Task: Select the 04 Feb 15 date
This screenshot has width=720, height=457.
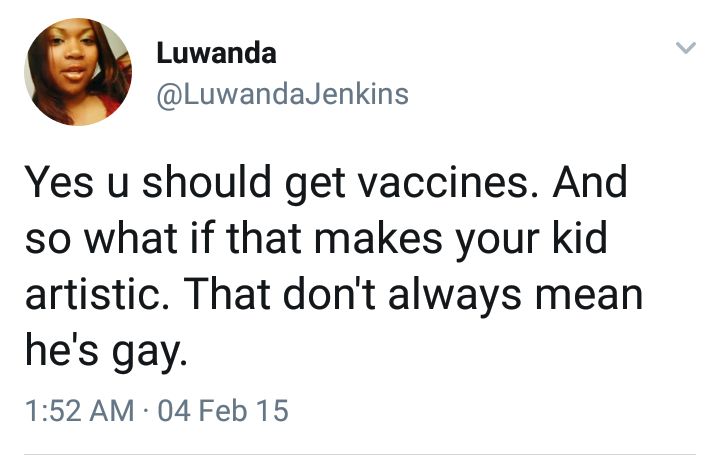Action: [x=214, y=411]
